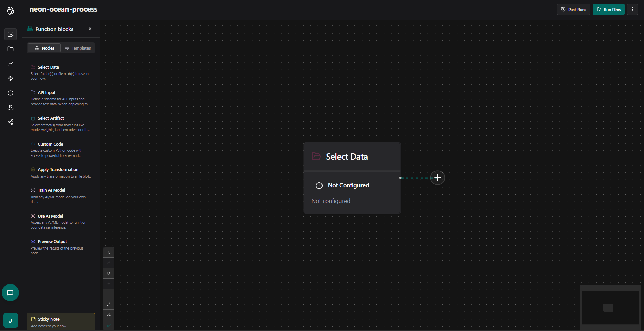Click the auto-layout hierarchy icon

pos(109,315)
